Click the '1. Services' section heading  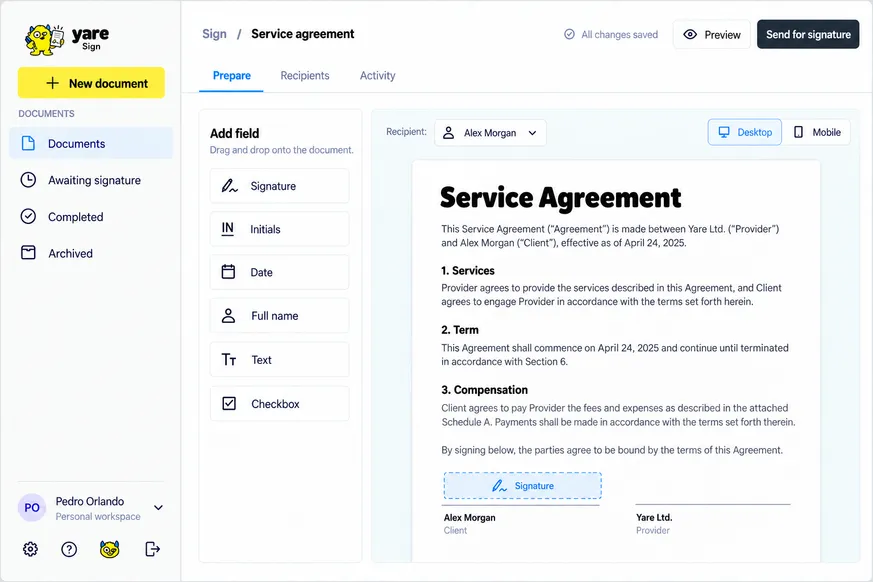click(468, 271)
